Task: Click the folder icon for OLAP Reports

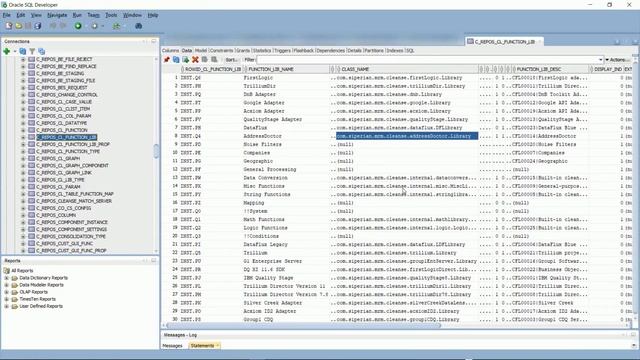Action: (x=15, y=292)
